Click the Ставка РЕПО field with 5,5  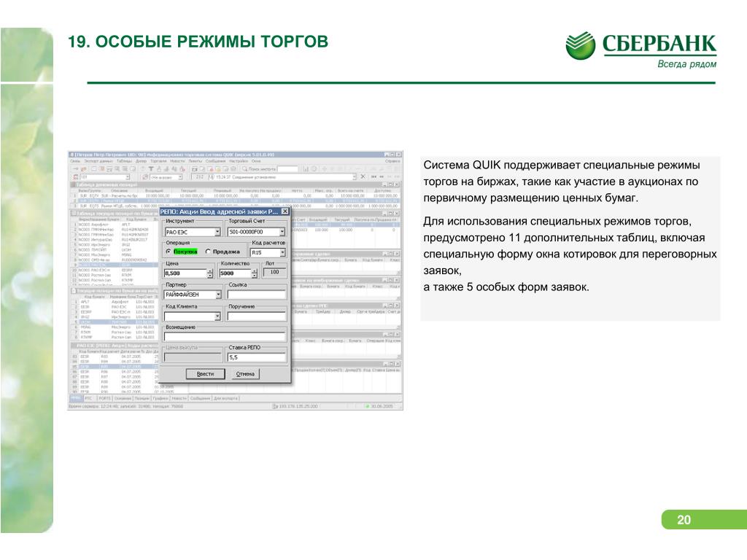pos(256,357)
